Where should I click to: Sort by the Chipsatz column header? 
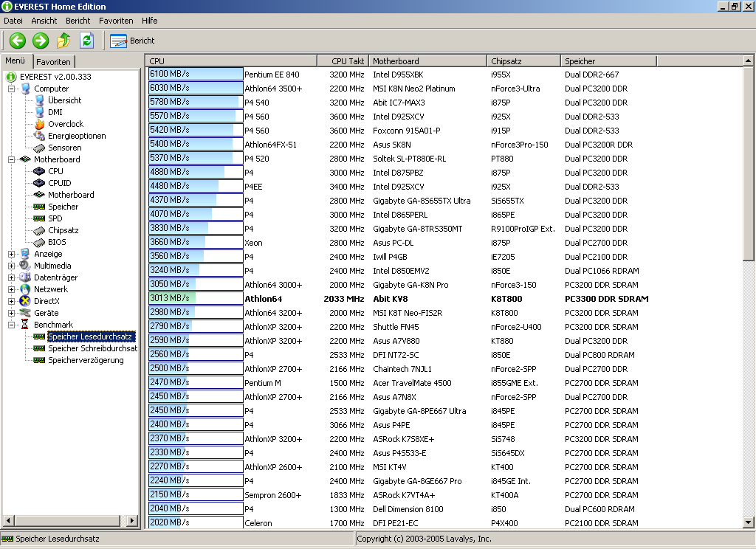point(523,61)
